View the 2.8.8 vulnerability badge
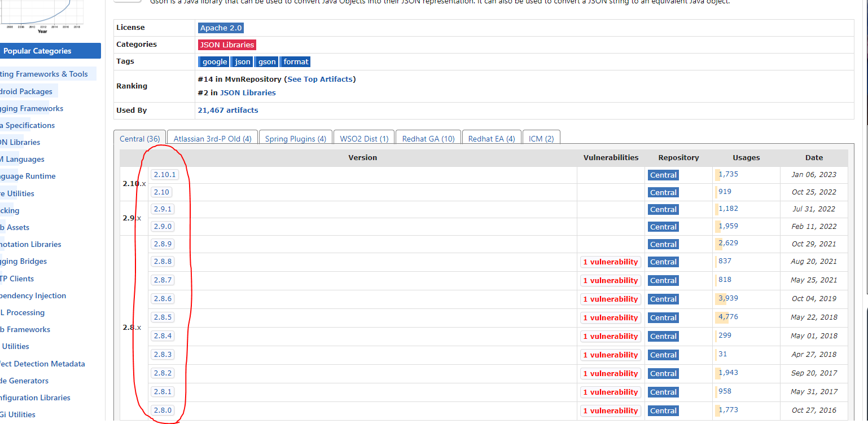Image resolution: width=868 pixels, height=424 pixels. click(611, 262)
